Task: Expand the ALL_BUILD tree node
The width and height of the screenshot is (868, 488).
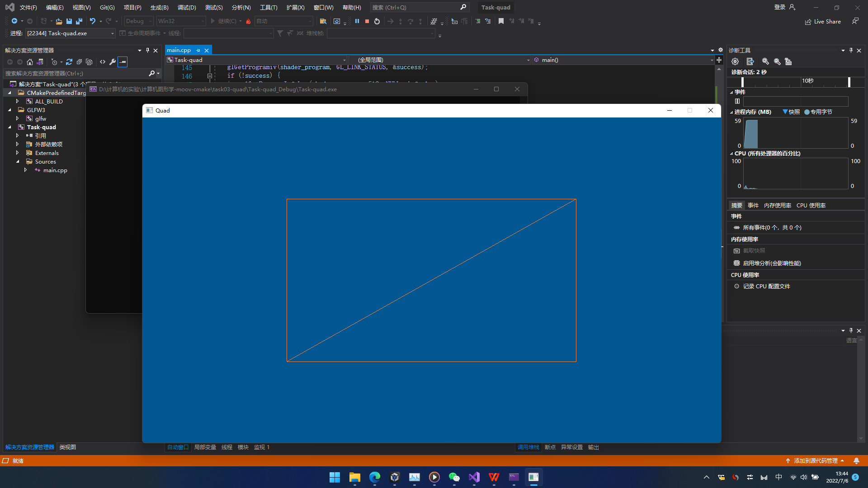Action: (x=17, y=102)
